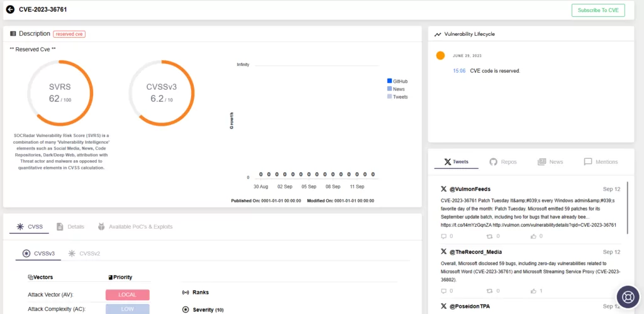
Task: Click the '30 Aug' chart axis label
Action: click(260, 187)
